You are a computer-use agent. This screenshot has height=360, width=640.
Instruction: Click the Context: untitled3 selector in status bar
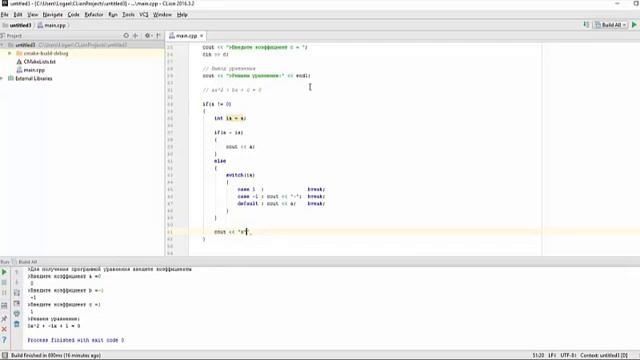(604, 356)
